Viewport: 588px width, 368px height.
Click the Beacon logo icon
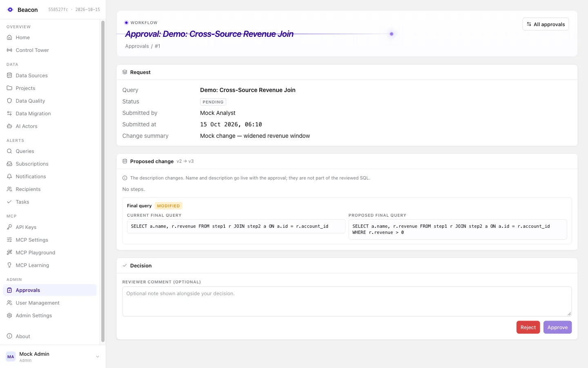pos(10,9)
